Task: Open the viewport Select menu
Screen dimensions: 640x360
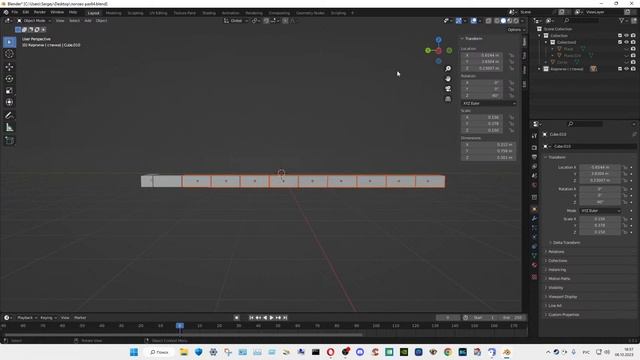Action: pyautogui.click(x=74, y=20)
